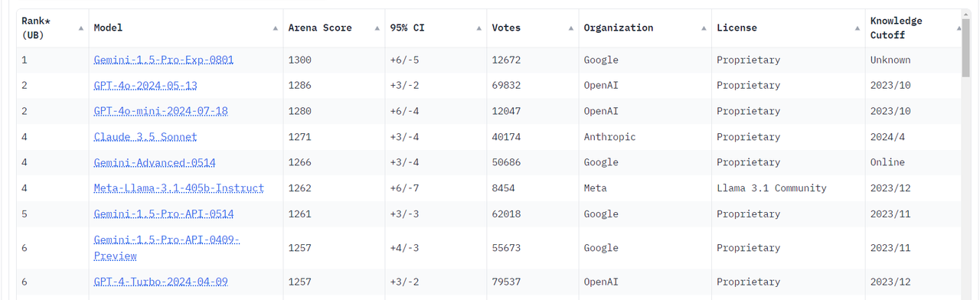Screen dimensions: 980x300
Task: Click License column sort arrow
Action: tap(857, 28)
